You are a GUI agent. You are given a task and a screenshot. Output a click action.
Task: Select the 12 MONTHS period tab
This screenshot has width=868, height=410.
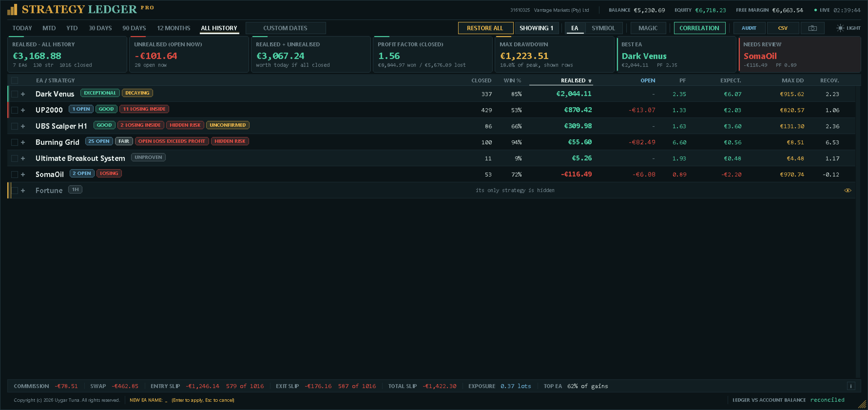click(x=174, y=28)
